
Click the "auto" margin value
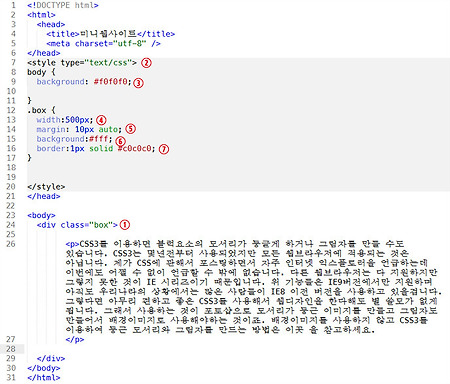pyautogui.click(x=108, y=129)
